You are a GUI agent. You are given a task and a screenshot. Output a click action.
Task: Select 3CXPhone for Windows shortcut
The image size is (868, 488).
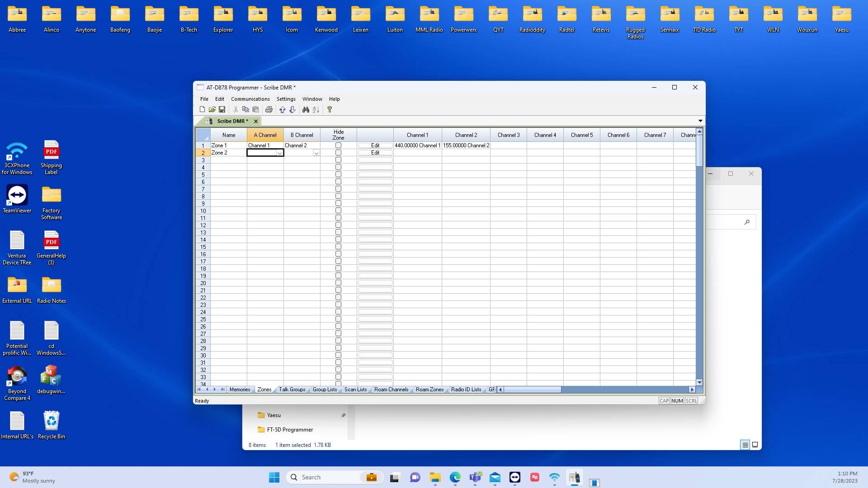coord(17,157)
